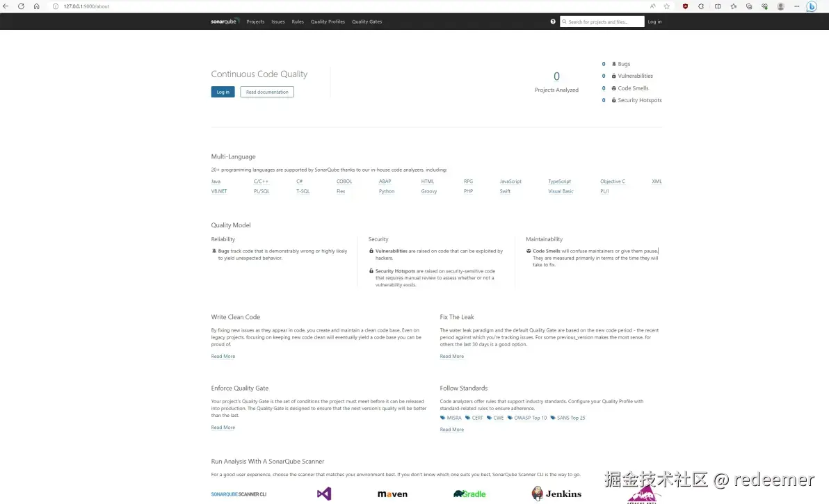Open the help question-mark icon

click(x=553, y=22)
